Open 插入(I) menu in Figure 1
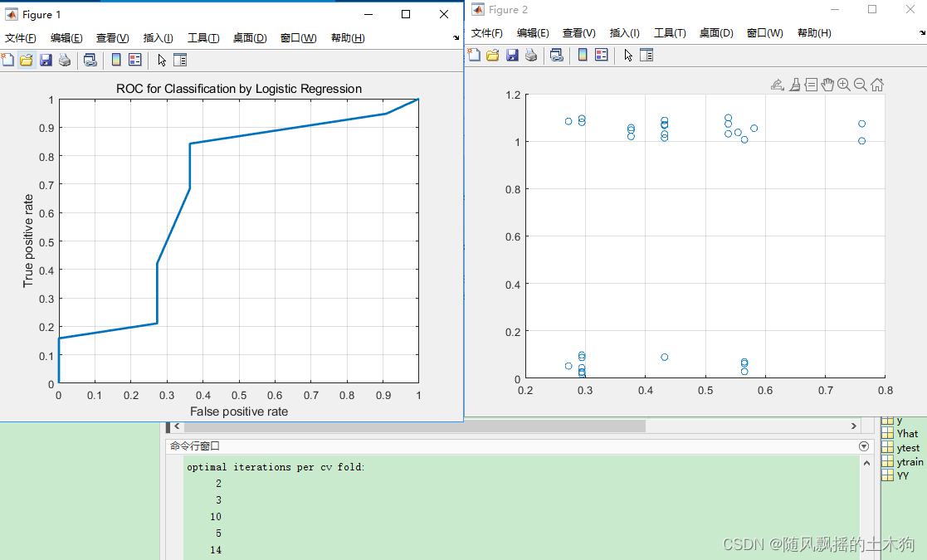 (x=158, y=38)
